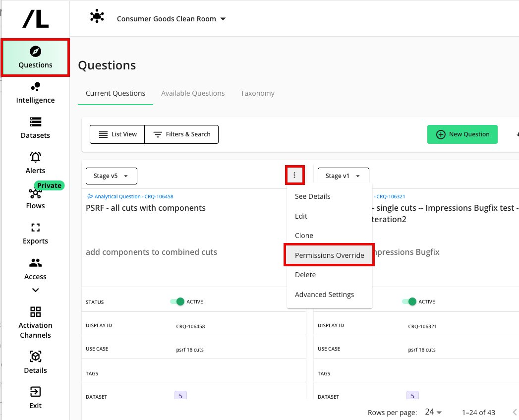
Task: Click the Exit icon in sidebar
Action: [x=35, y=392]
